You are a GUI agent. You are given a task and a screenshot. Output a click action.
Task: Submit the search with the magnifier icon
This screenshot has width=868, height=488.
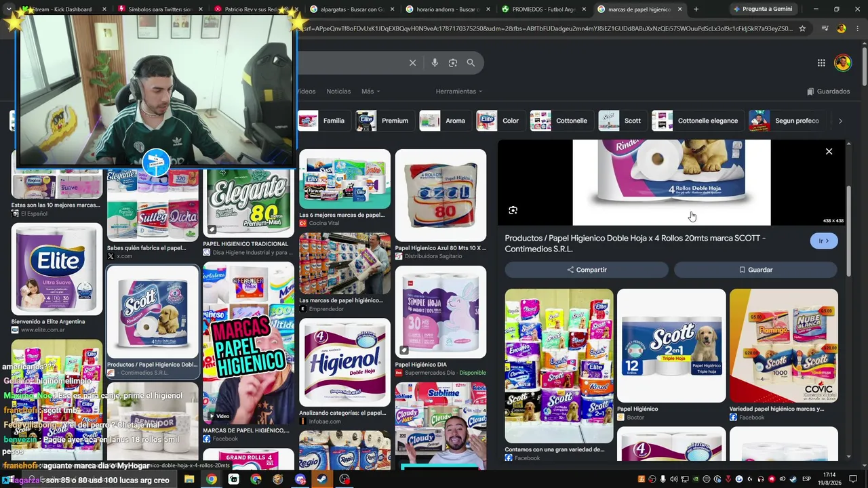tap(471, 63)
